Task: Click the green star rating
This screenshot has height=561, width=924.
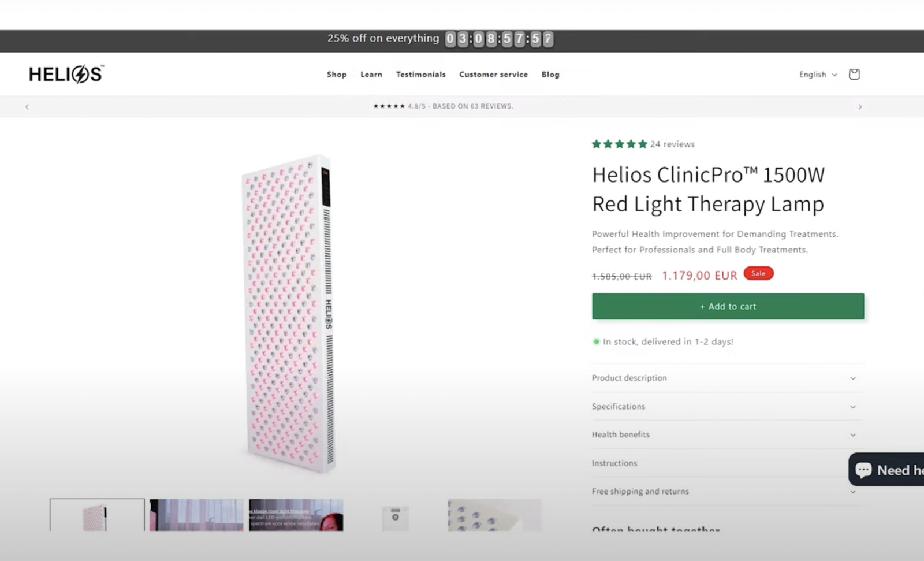Action: coord(619,144)
